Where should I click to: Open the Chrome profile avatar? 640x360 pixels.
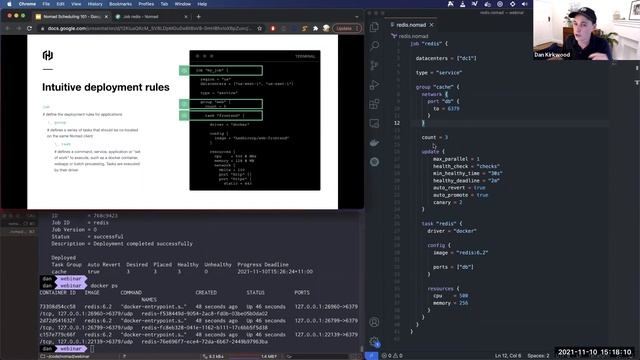tap(326, 28)
